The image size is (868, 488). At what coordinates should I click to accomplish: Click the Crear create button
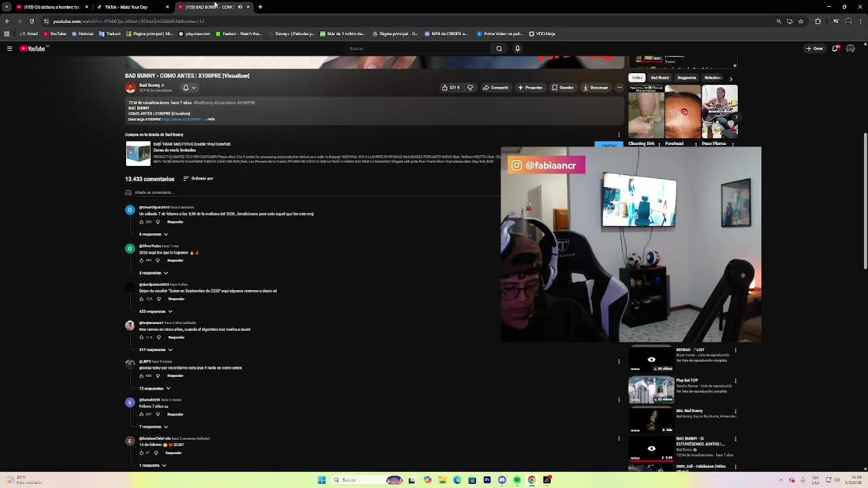814,49
